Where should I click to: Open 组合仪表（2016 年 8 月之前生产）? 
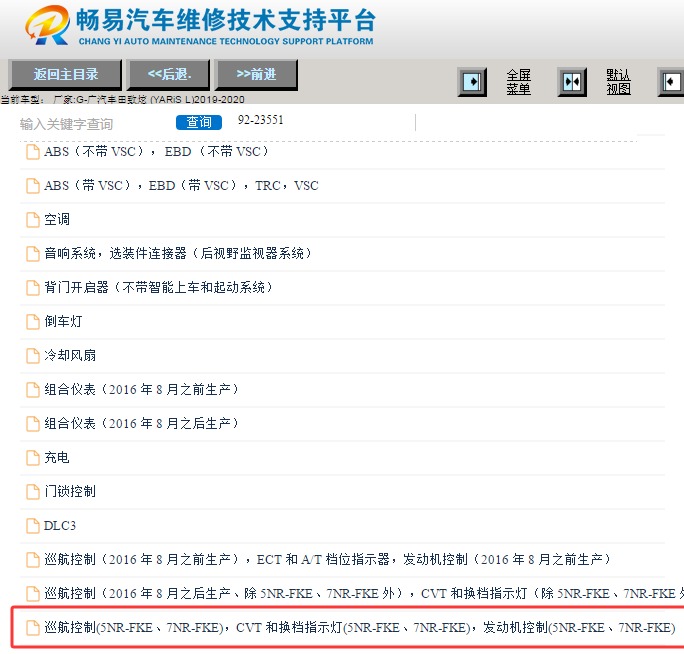(x=141, y=390)
